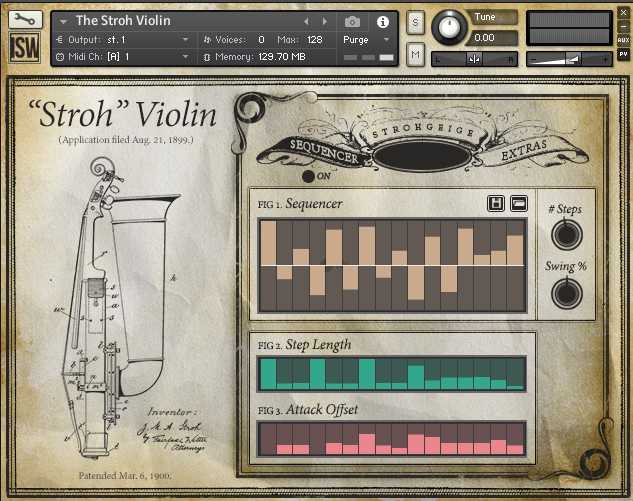Toggle the sequencer ON switch
The width and height of the screenshot is (633, 501).
click(308, 176)
